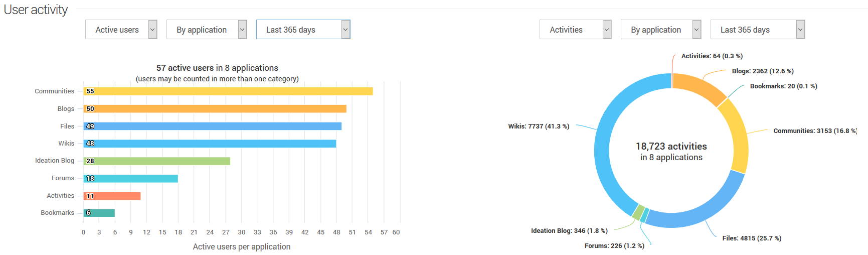Click the Wikis bar showing 48 users

point(210,144)
